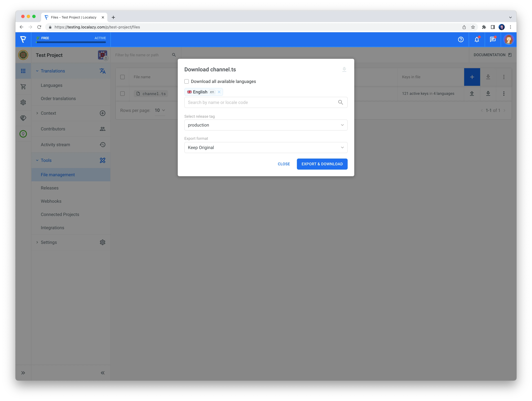Open Releases in the Tools menu
Viewport: 532px width, 401px height.
[x=50, y=188]
